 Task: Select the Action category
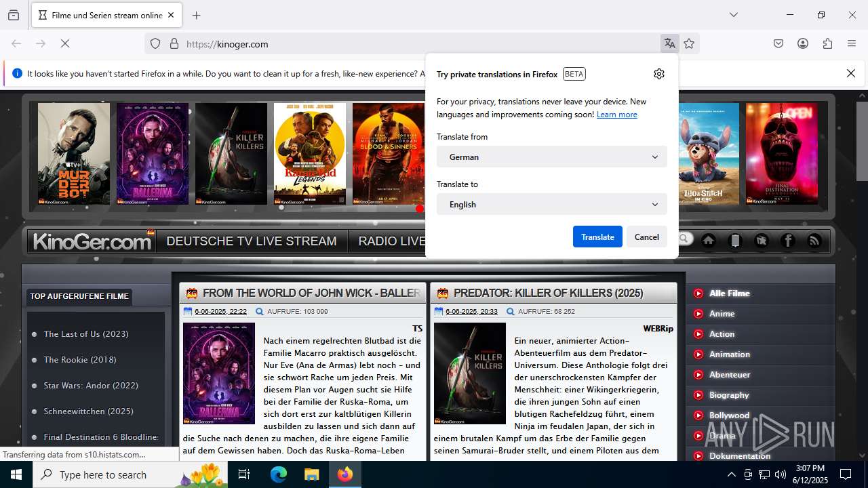[x=722, y=334]
